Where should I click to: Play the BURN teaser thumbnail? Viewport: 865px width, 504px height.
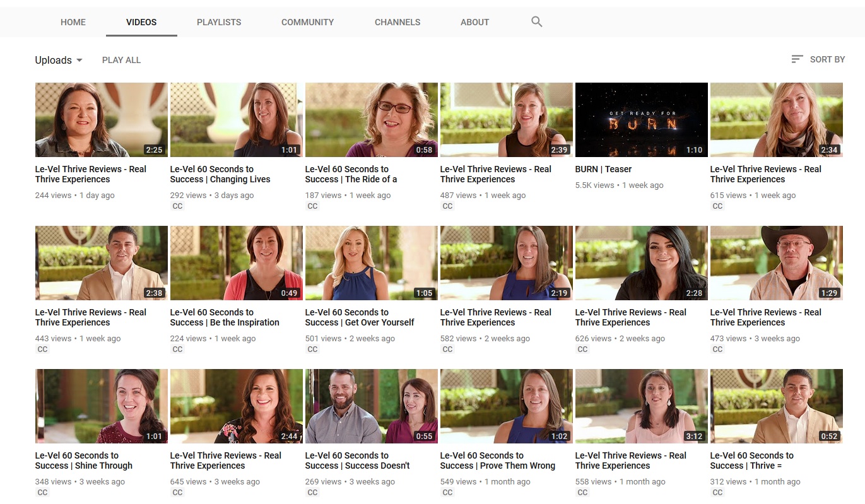(x=641, y=119)
